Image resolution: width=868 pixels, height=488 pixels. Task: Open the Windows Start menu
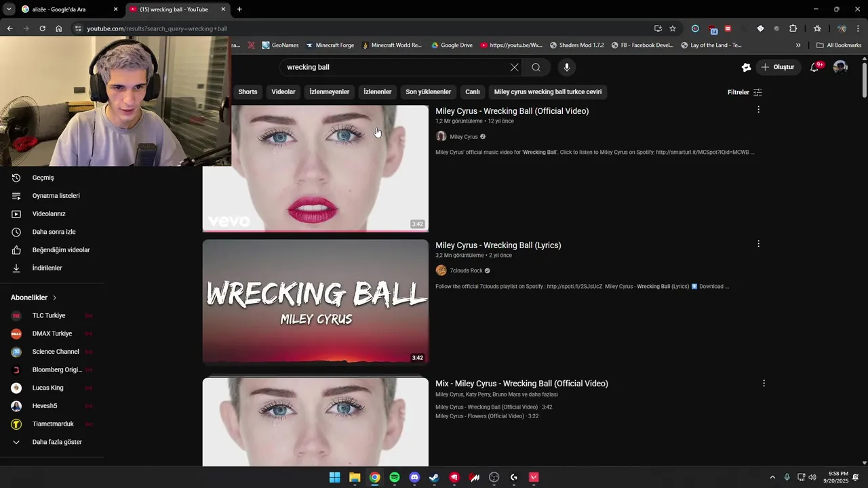pyautogui.click(x=334, y=477)
